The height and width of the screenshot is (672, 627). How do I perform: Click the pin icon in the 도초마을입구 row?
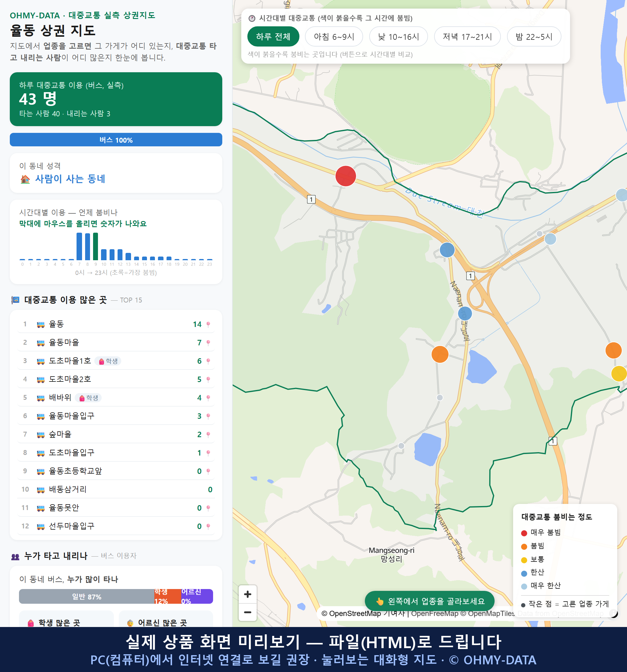tap(208, 452)
